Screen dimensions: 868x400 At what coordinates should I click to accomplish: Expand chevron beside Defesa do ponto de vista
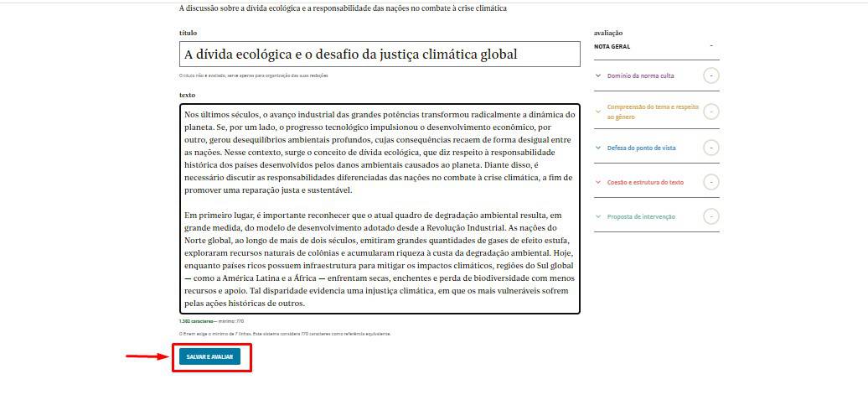coord(598,148)
